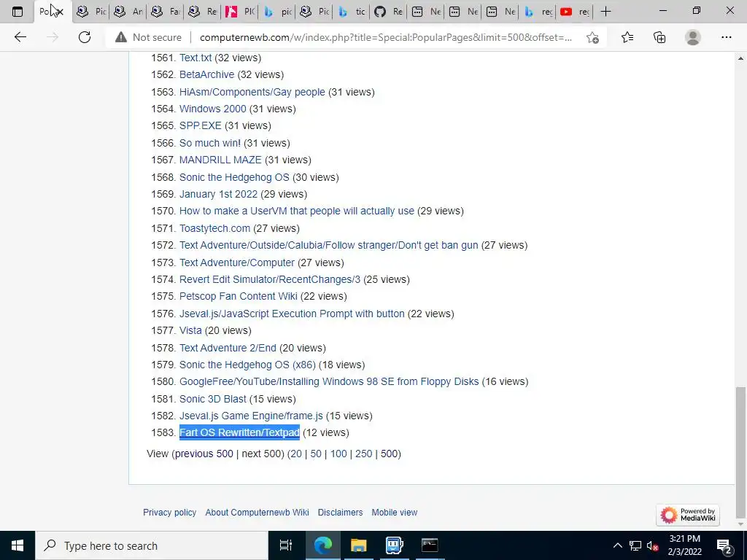Switch to the GitHub tab
The width and height of the screenshot is (747, 560).
[387, 12]
